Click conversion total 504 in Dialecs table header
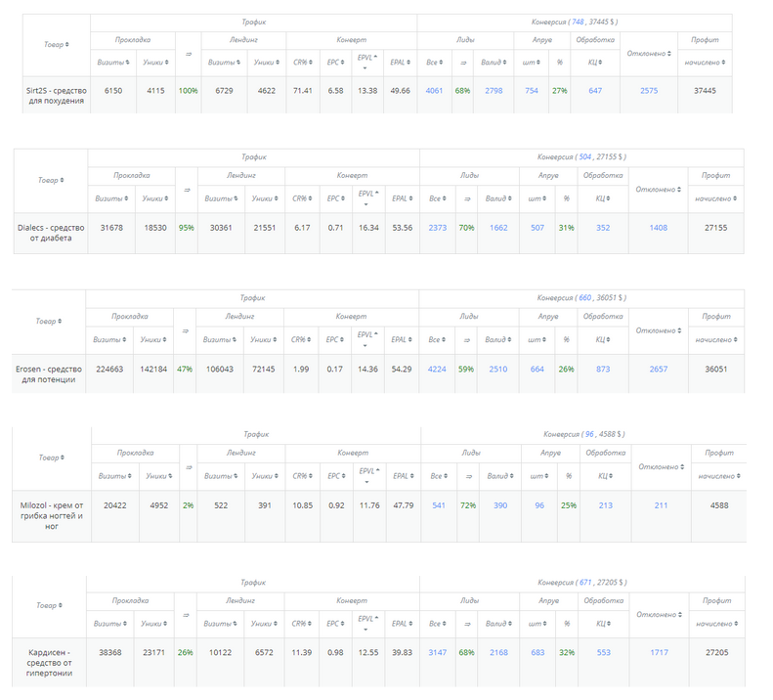 point(585,156)
